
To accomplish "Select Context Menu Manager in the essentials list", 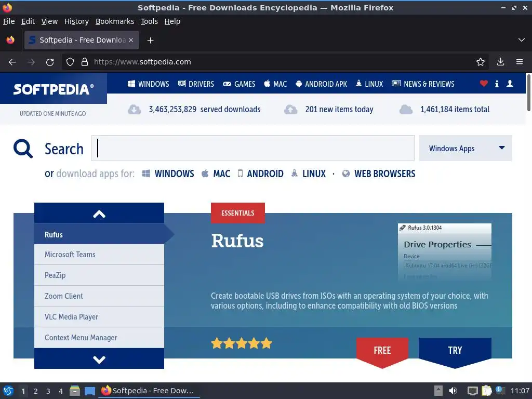I will tap(99, 338).
